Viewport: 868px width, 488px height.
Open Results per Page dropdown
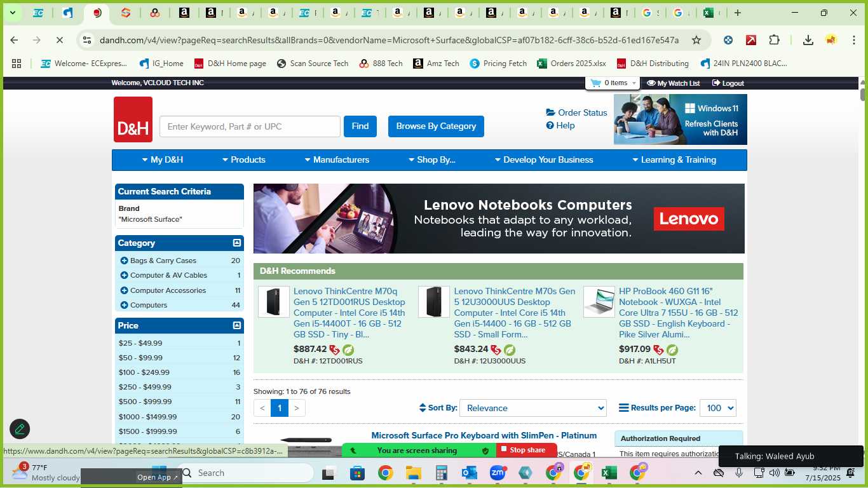(718, 408)
